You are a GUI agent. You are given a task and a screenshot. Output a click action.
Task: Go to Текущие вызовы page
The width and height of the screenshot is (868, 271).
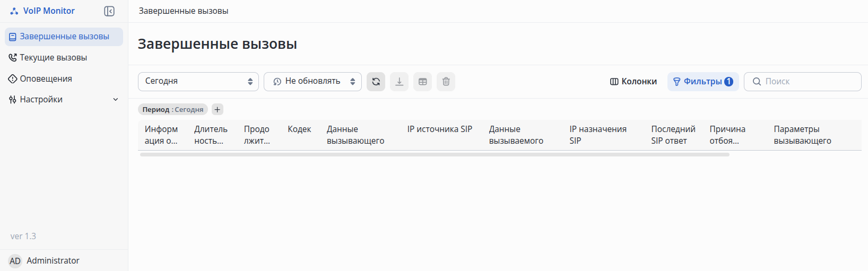pos(53,58)
